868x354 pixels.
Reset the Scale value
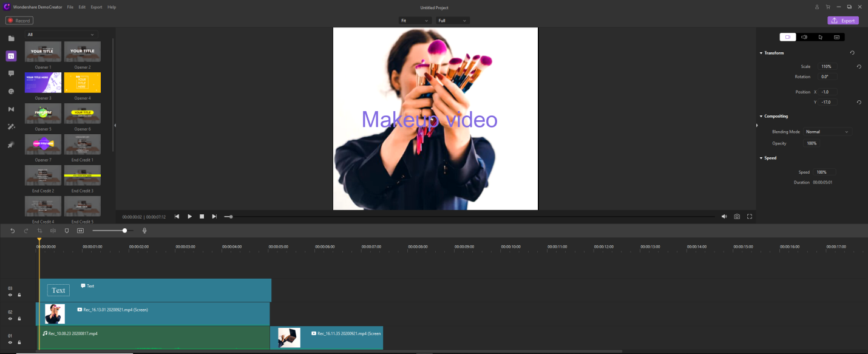(859, 67)
